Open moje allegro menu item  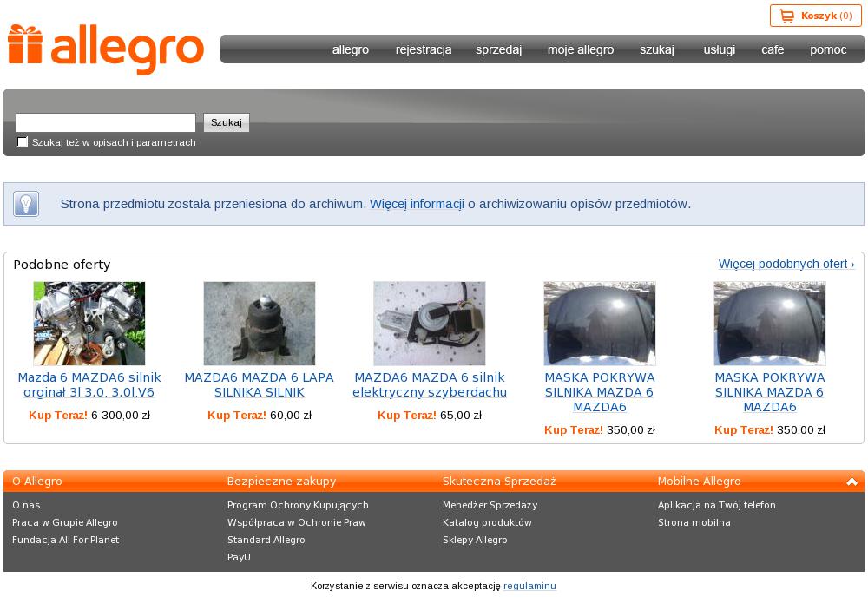click(x=581, y=49)
